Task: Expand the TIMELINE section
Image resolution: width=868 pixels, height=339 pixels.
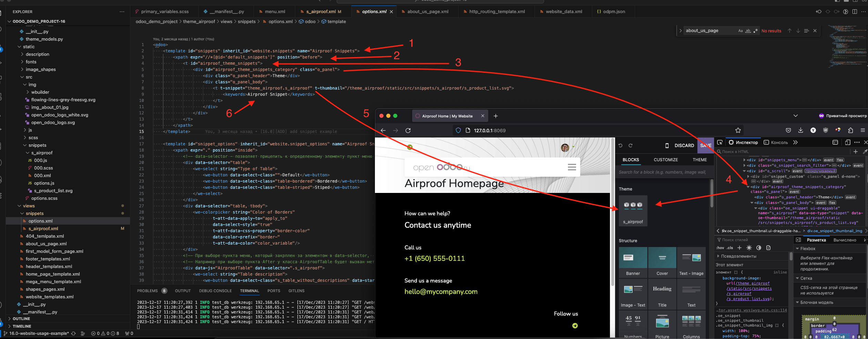Action: click(9, 326)
